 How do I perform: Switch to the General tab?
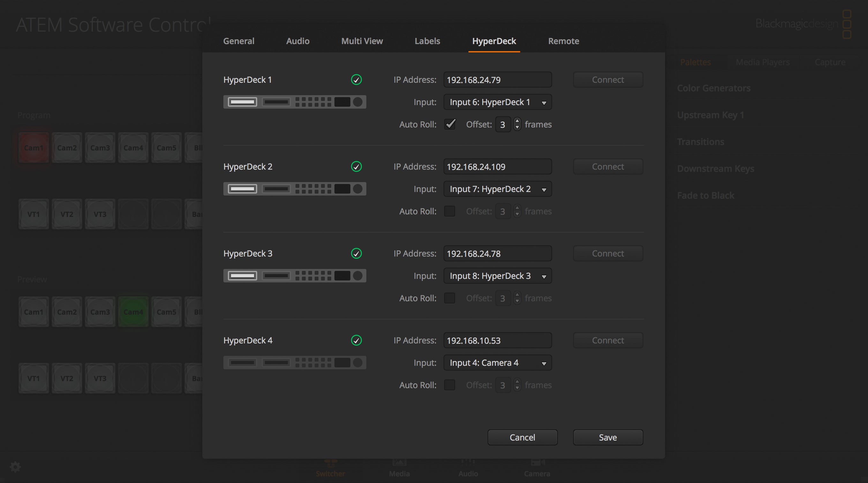[239, 41]
